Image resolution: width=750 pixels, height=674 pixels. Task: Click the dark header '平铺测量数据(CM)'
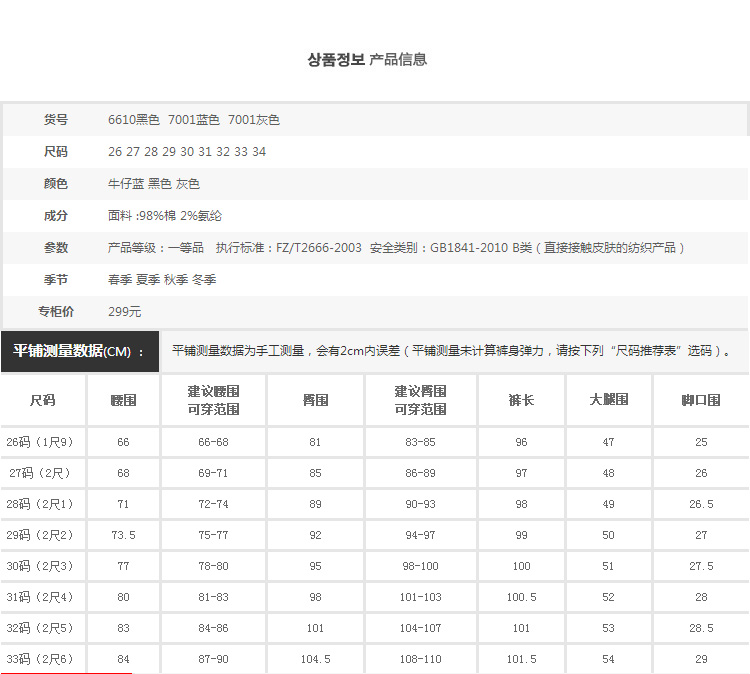(80, 351)
